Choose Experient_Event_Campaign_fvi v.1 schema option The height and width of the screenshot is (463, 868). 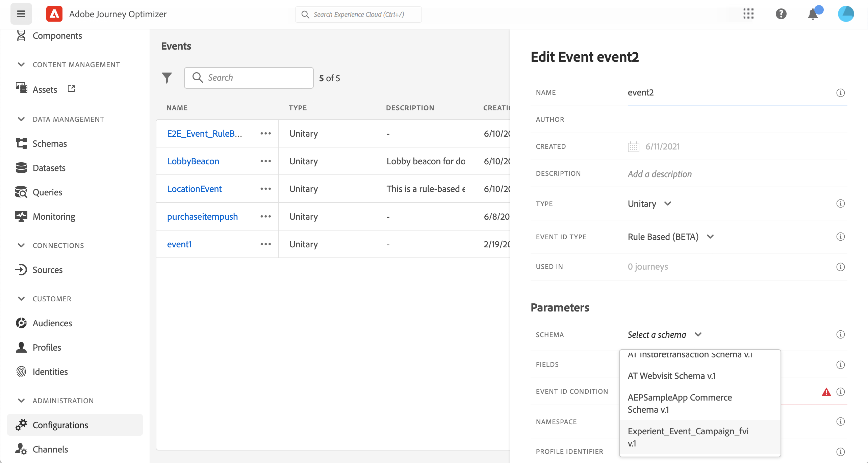point(688,437)
